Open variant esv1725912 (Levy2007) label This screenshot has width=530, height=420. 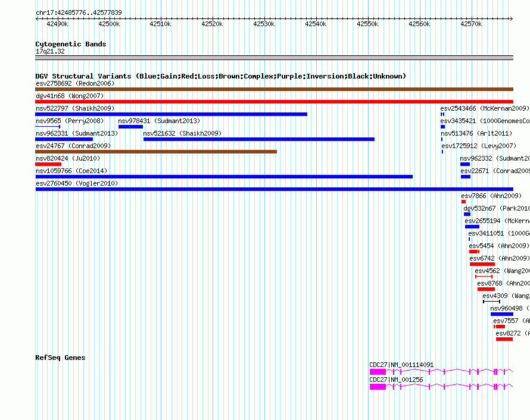479,146
